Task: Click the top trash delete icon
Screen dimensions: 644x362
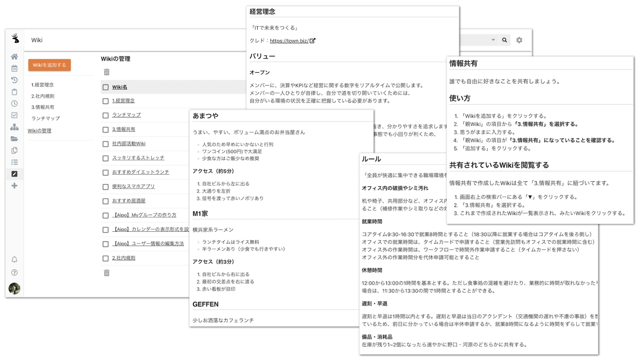Action: point(107,72)
